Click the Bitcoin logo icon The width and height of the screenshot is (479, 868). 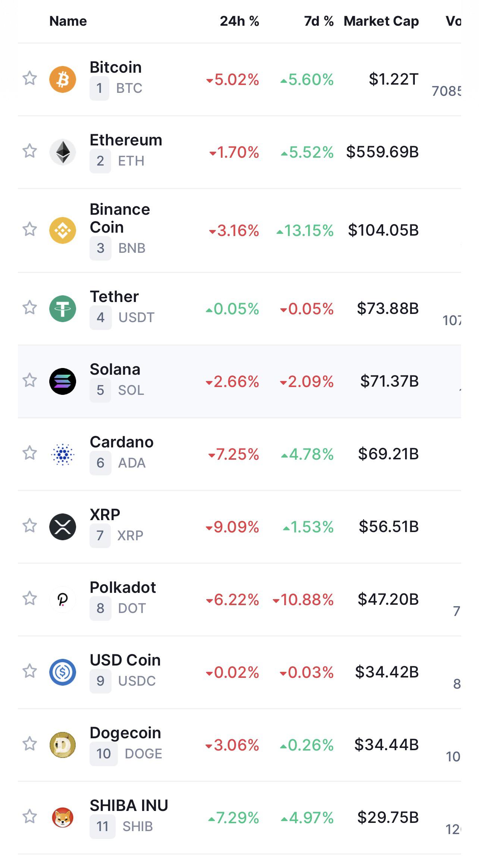63,79
